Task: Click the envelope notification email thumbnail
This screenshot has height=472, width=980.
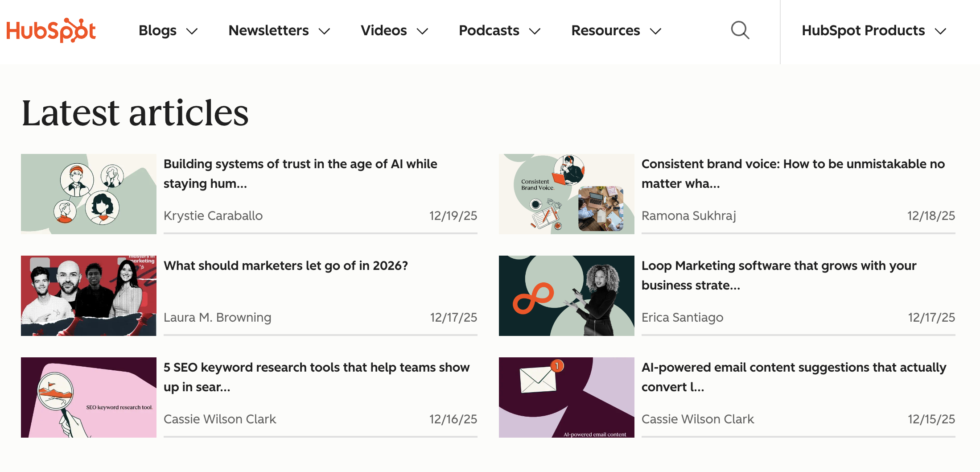Action: click(566, 397)
